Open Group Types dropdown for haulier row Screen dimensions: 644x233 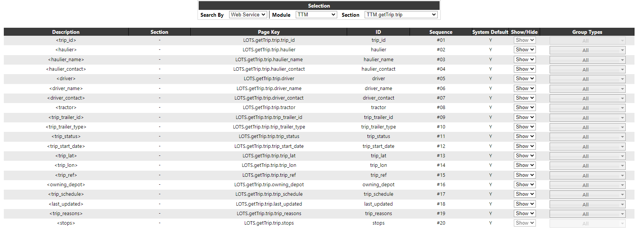click(587, 50)
